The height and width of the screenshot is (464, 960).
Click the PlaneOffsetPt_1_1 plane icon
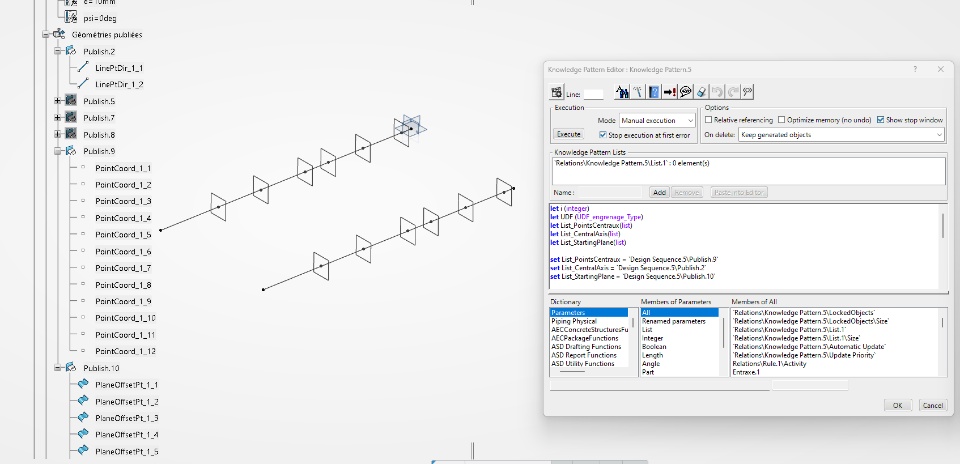click(x=83, y=384)
